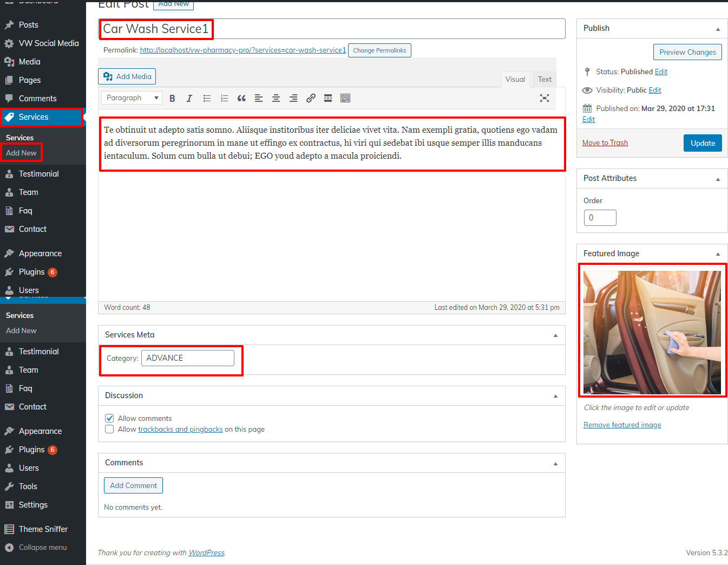Open the Paragraph format dropdown
Screen dimensions: 728x565
pyautogui.click(x=132, y=98)
